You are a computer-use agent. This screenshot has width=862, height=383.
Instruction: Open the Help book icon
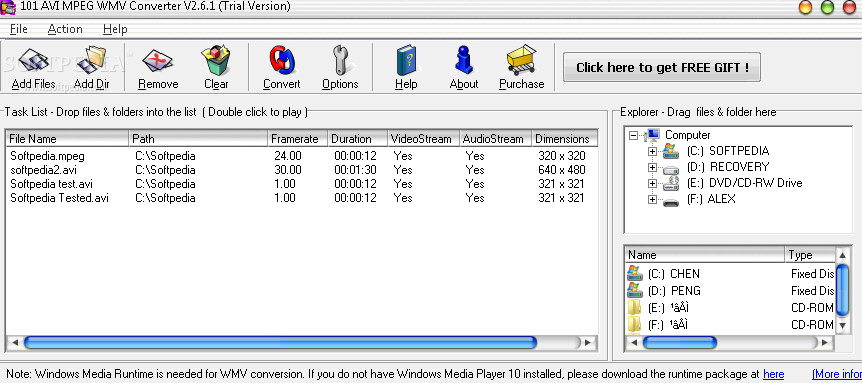coord(406,60)
